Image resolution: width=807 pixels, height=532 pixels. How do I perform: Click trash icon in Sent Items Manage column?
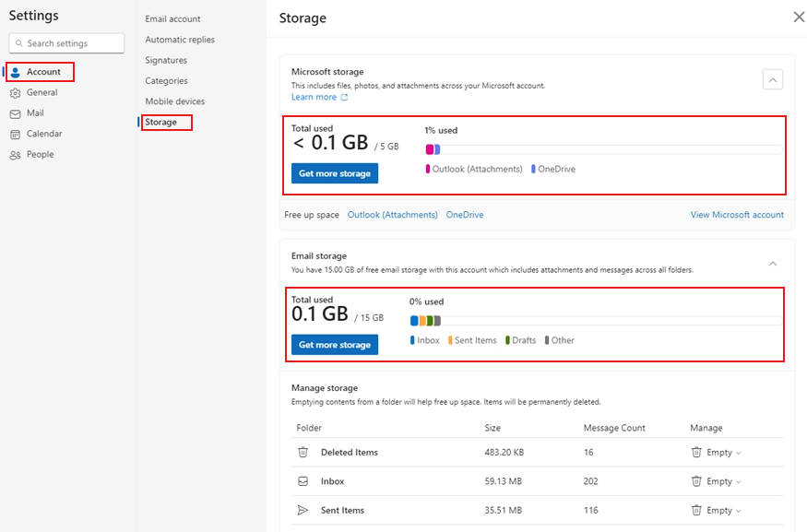point(696,510)
